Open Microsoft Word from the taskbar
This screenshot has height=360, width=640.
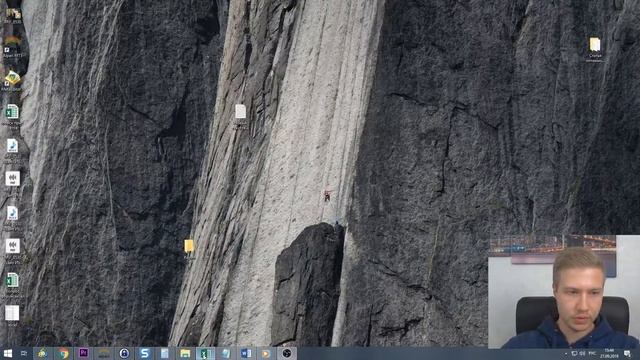click(x=246, y=353)
